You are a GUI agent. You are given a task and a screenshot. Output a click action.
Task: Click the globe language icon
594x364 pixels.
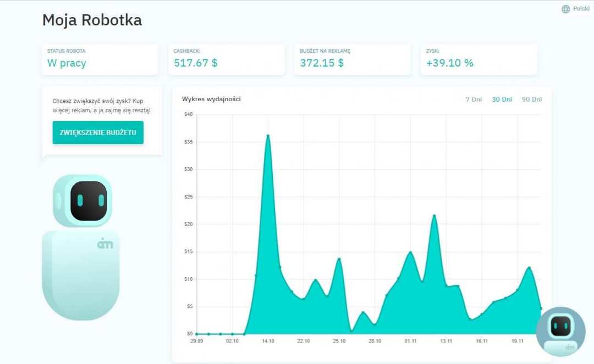[565, 9]
